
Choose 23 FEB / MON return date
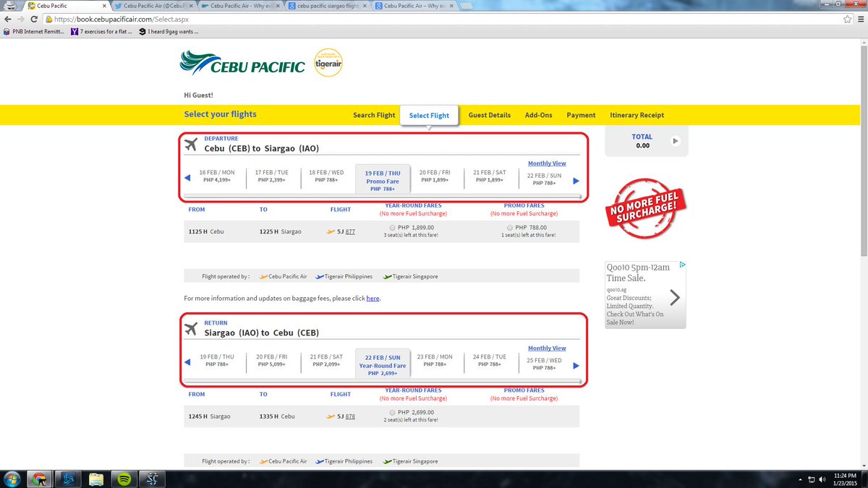435,360
